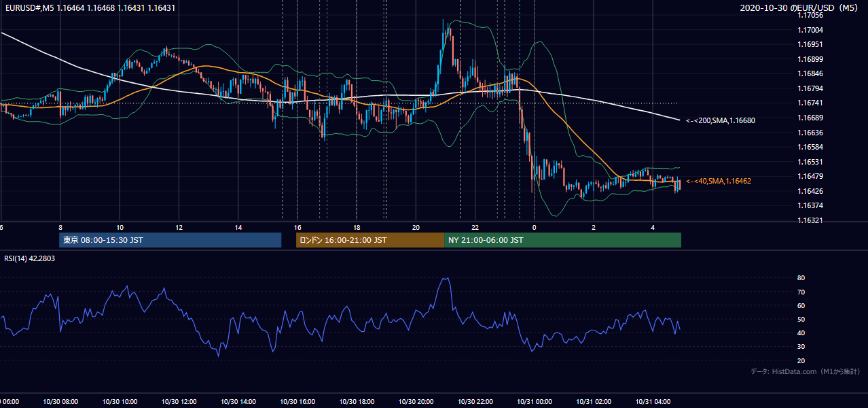The image size is (868, 408).
Task: Click RSI scale value 20
Action: pyautogui.click(x=801, y=360)
